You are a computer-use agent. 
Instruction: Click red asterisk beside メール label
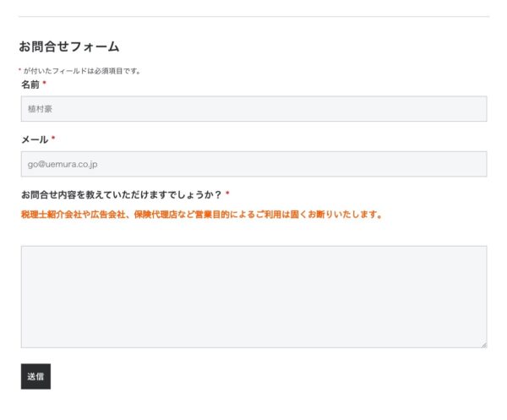coord(53,138)
